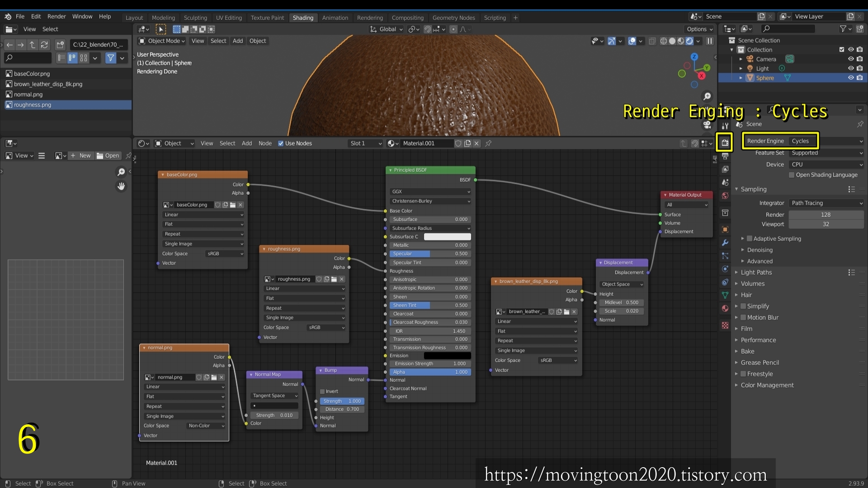Open Integrator dropdown showing Path Tracing

(826, 203)
